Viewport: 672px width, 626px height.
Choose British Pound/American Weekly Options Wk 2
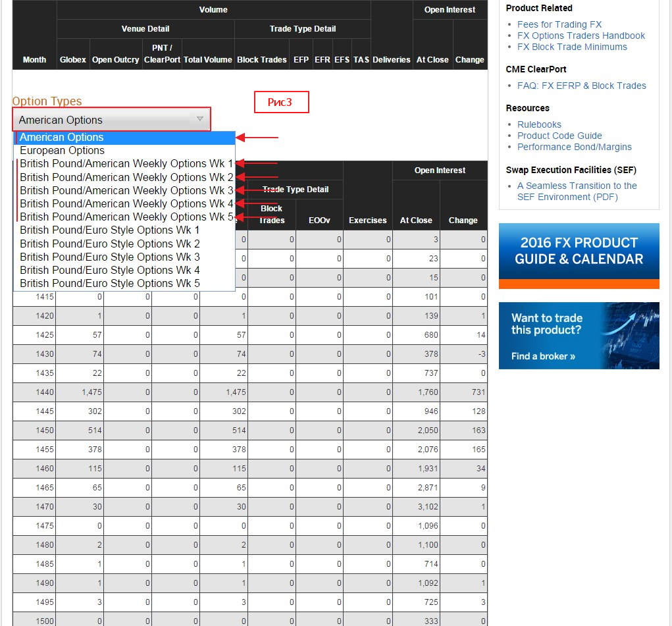point(124,177)
